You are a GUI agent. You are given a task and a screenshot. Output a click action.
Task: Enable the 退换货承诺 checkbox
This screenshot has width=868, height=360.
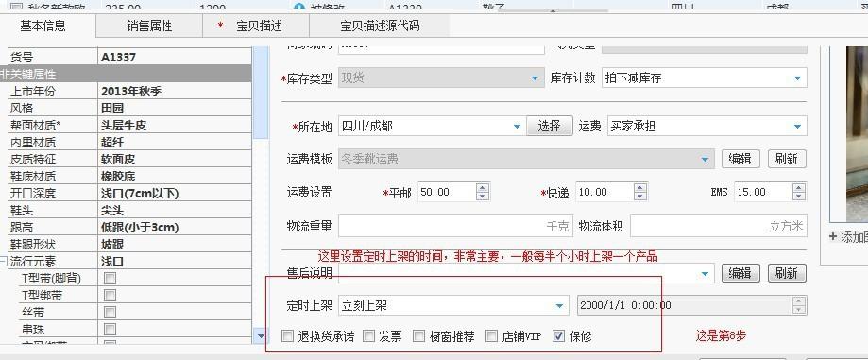(x=287, y=335)
